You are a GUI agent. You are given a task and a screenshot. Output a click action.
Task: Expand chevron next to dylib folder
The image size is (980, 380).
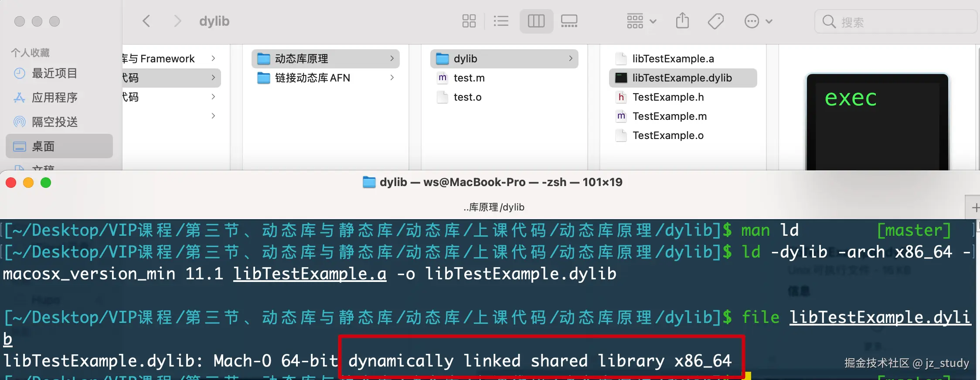click(571, 58)
